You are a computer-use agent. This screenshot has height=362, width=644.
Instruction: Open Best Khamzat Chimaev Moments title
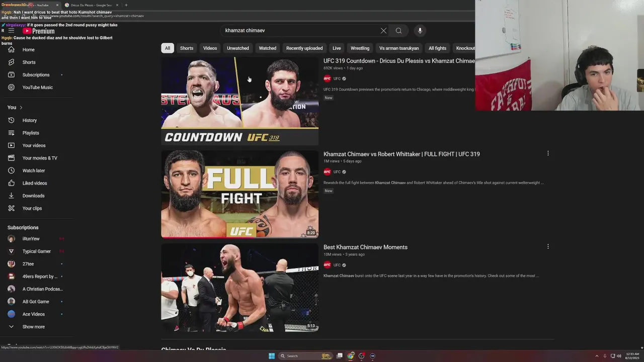pos(365,247)
